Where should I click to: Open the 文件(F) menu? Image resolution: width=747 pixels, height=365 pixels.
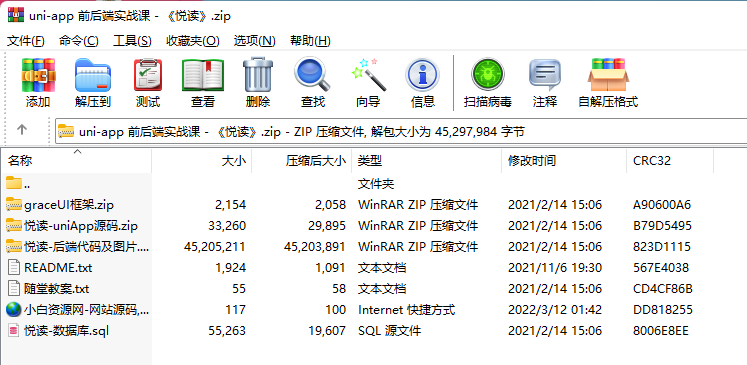pos(26,41)
